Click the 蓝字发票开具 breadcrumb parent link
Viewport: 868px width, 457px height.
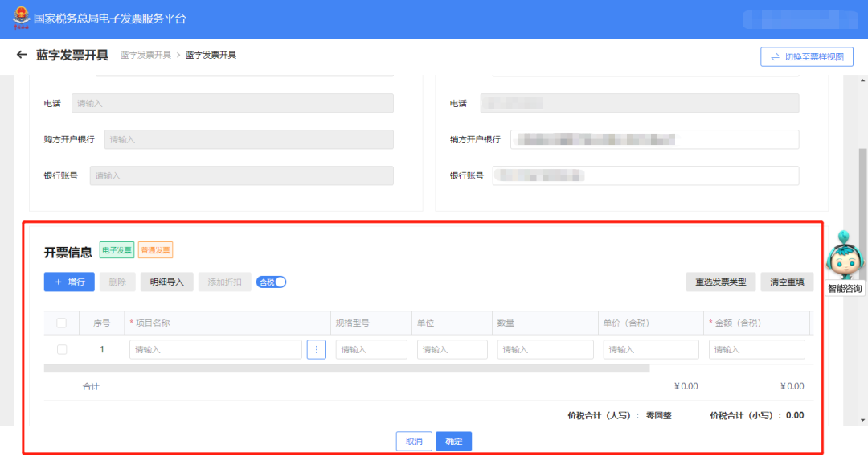point(145,55)
